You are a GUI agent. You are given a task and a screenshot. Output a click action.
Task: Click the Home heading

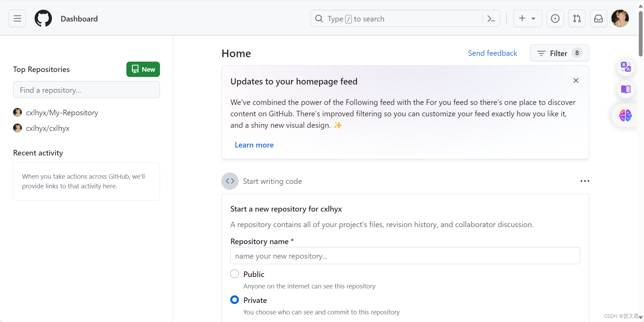pyautogui.click(x=236, y=53)
